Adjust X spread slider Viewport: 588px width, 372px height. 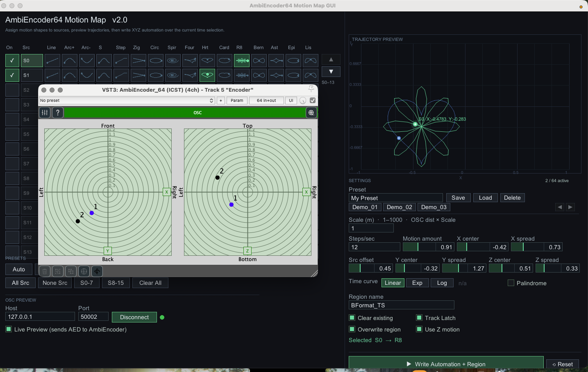(527, 247)
